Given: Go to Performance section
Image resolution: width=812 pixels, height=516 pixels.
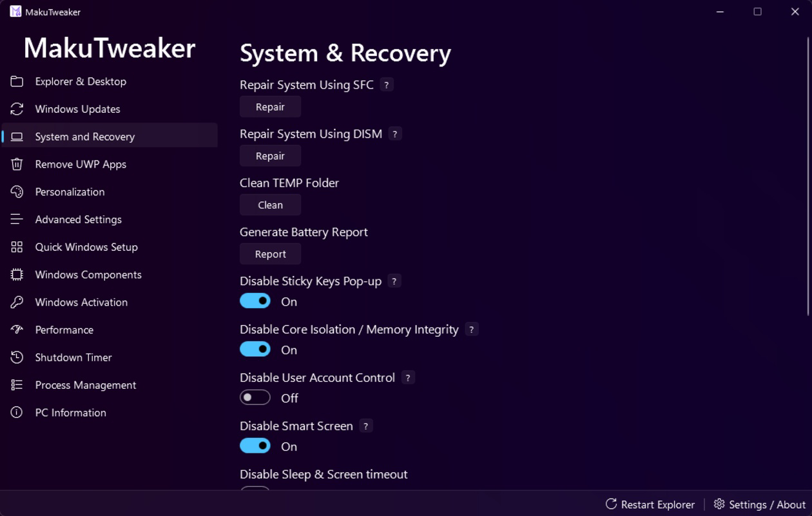Looking at the screenshot, I should 110,330.
